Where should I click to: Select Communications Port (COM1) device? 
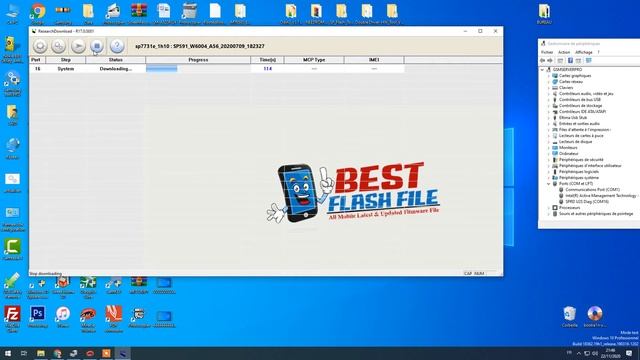tap(592, 190)
